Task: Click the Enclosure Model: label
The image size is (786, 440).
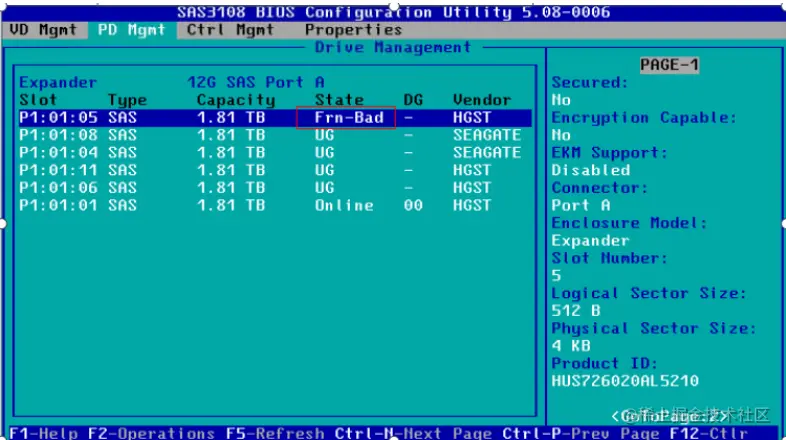Action: tap(629, 223)
